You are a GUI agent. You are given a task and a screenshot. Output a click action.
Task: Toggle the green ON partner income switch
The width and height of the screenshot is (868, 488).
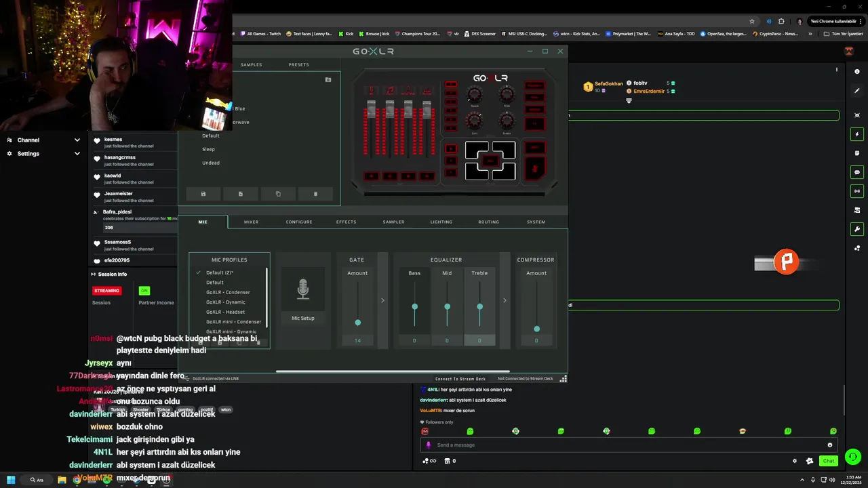coord(144,291)
